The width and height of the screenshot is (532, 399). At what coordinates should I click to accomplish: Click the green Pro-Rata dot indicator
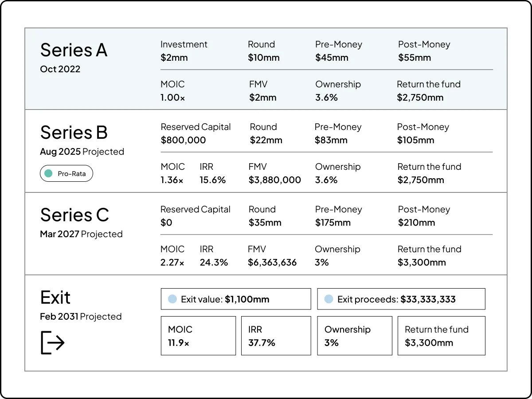tap(49, 174)
